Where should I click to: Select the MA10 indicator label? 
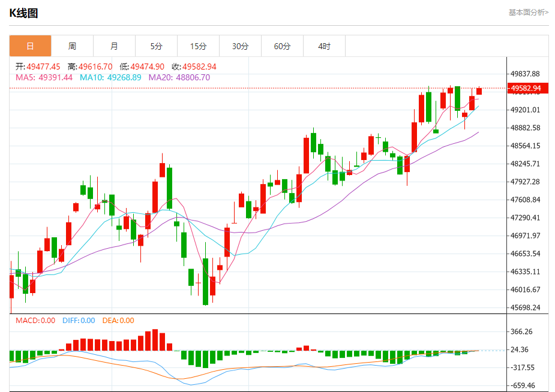(110, 77)
